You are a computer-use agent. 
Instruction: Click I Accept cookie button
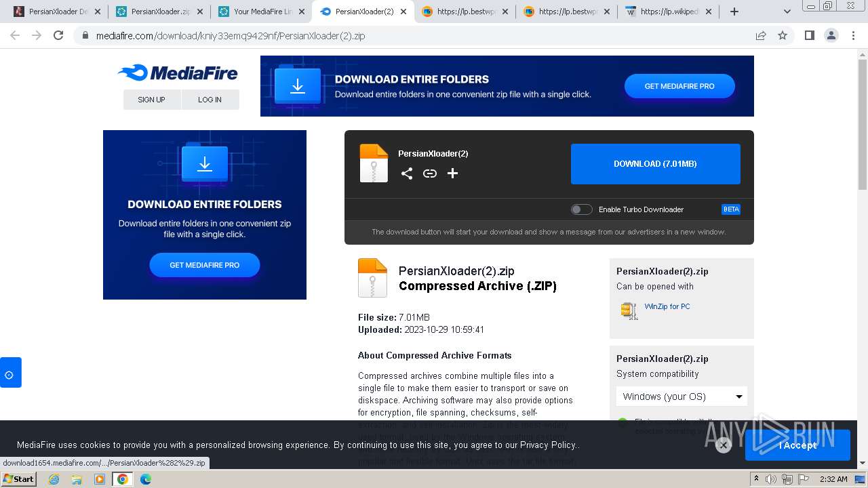797,445
